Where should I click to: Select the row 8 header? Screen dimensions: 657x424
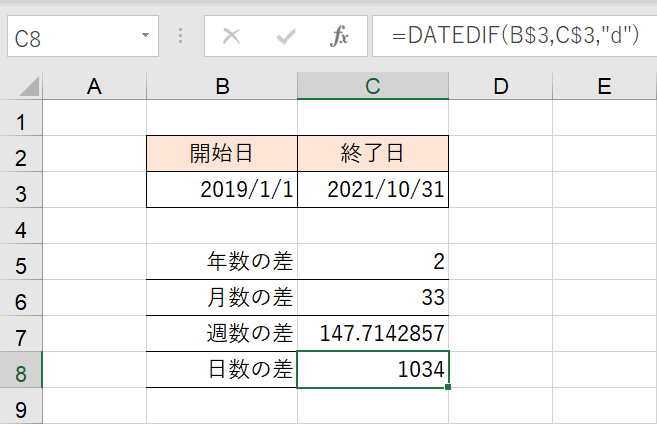pos(21,370)
